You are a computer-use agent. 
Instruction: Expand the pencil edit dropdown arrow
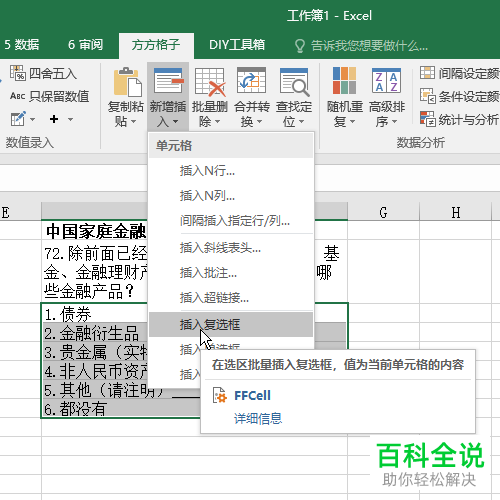(x=33, y=119)
